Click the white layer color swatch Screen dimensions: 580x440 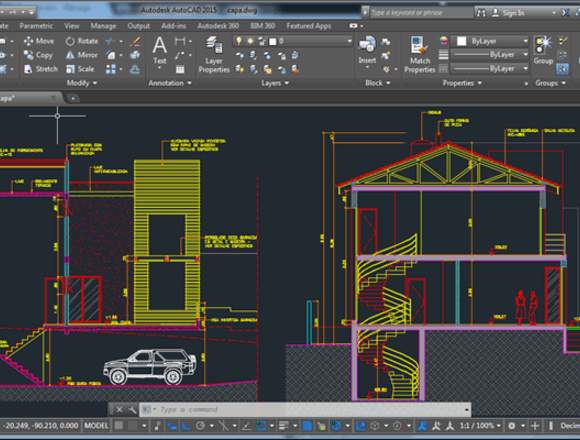tap(273, 41)
